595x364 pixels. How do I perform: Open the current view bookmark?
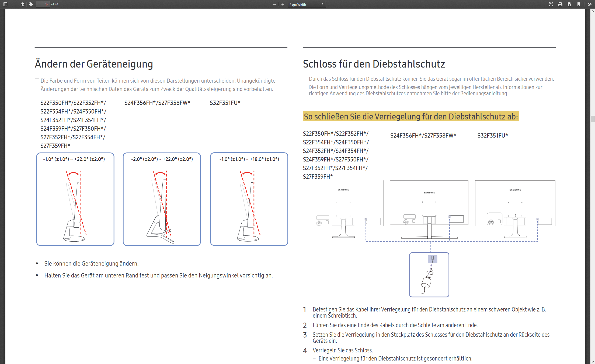(579, 4)
